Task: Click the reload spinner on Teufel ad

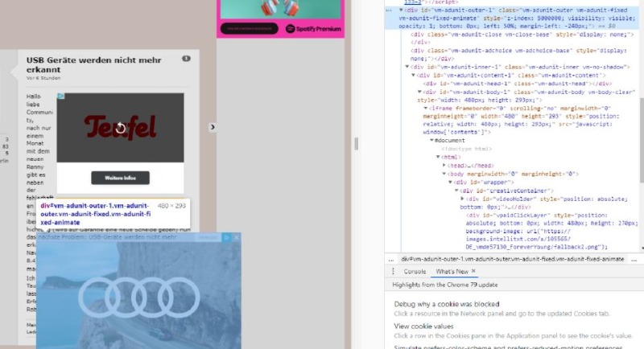Action: pyautogui.click(x=120, y=128)
